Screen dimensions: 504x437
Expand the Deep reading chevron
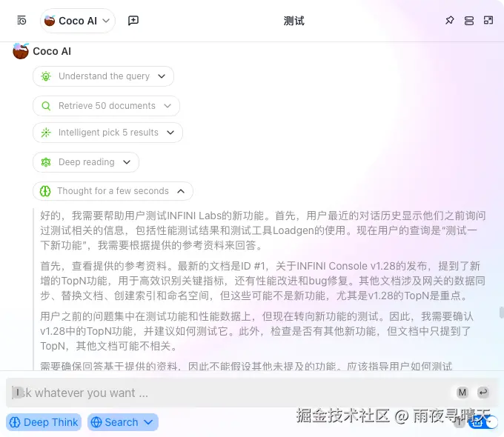pos(127,162)
